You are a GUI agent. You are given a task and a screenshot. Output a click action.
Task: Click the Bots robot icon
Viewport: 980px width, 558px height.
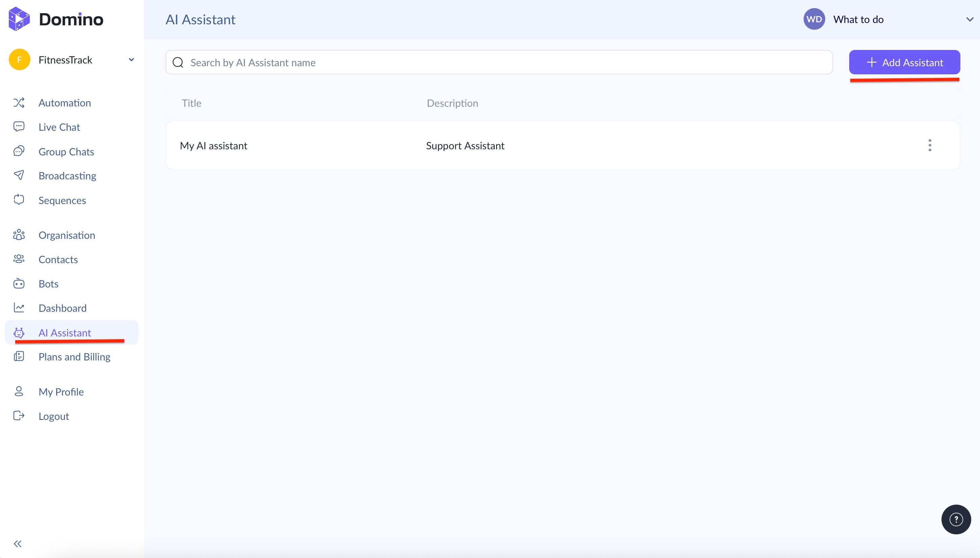click(x=19, y=284)
